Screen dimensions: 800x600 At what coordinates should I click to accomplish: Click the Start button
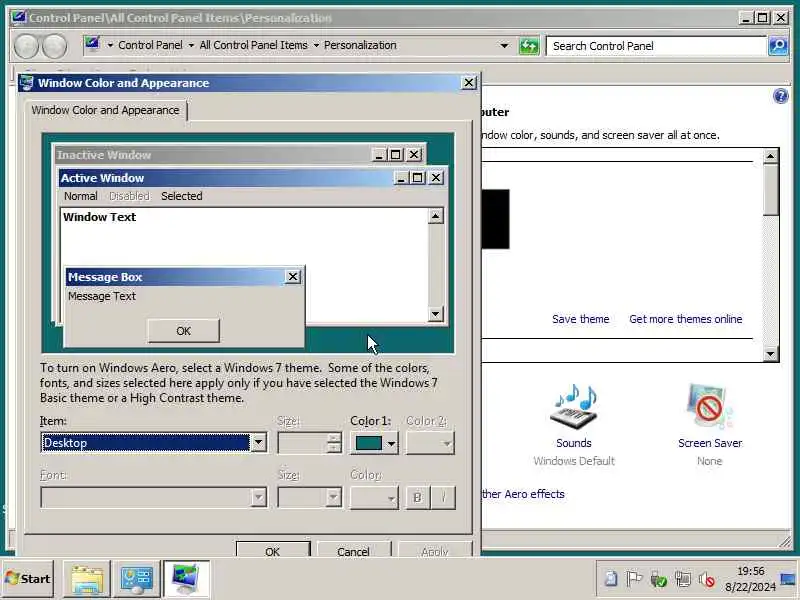tap(28, 579)
